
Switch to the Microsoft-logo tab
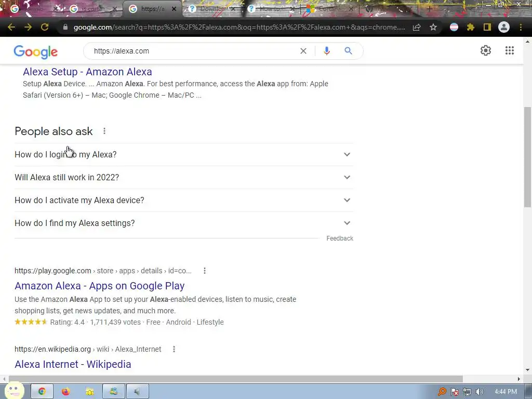[x=330, y=9]
